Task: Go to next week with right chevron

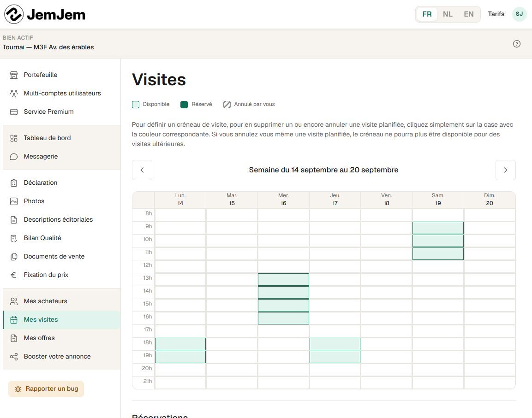Action: click(506, 170)
